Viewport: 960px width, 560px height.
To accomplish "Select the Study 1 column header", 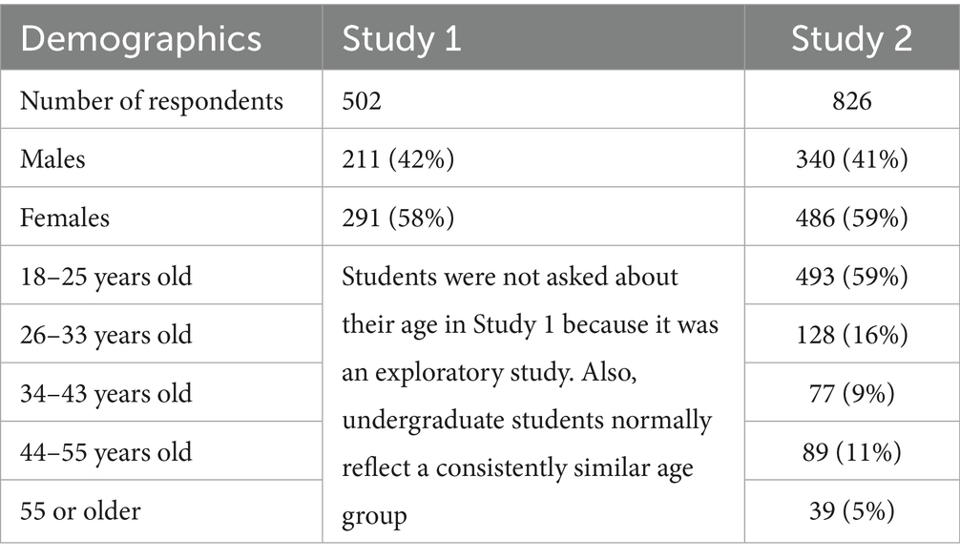I will coord(401,39).
